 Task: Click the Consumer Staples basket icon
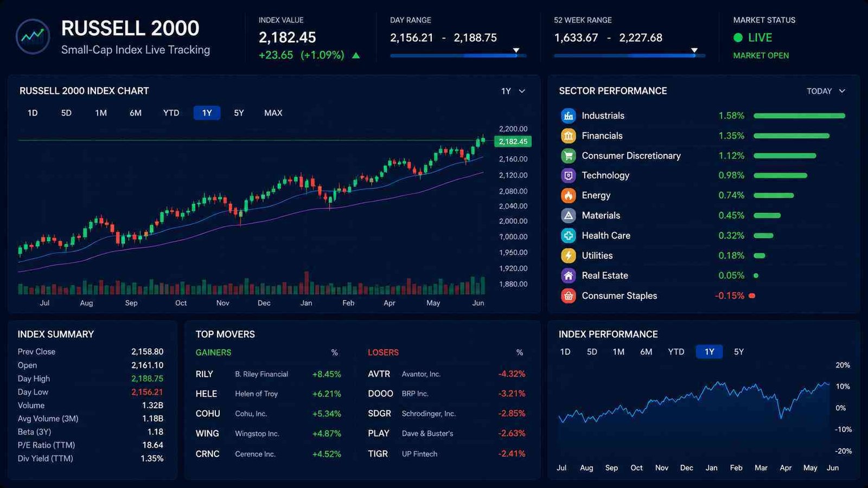[x=568, y=296]
